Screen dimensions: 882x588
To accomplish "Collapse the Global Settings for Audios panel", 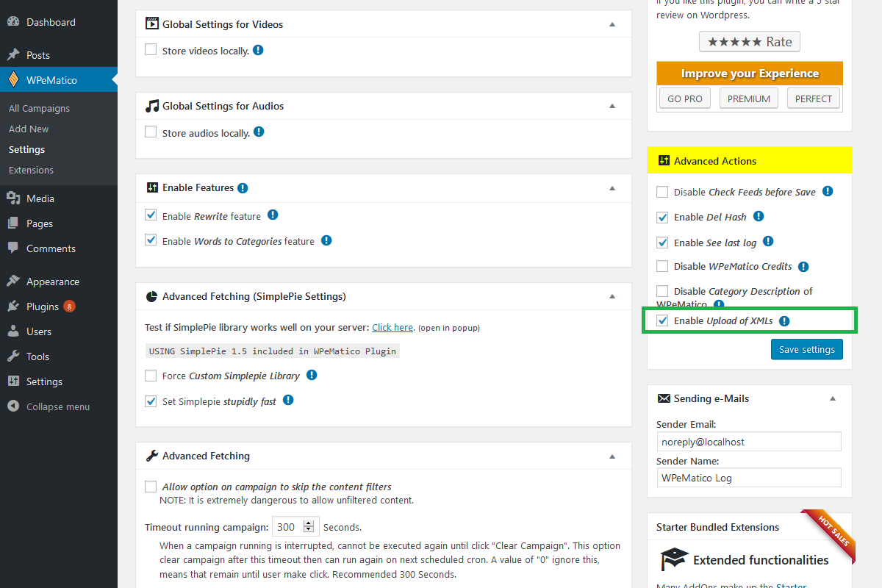I will coord(612,106).
